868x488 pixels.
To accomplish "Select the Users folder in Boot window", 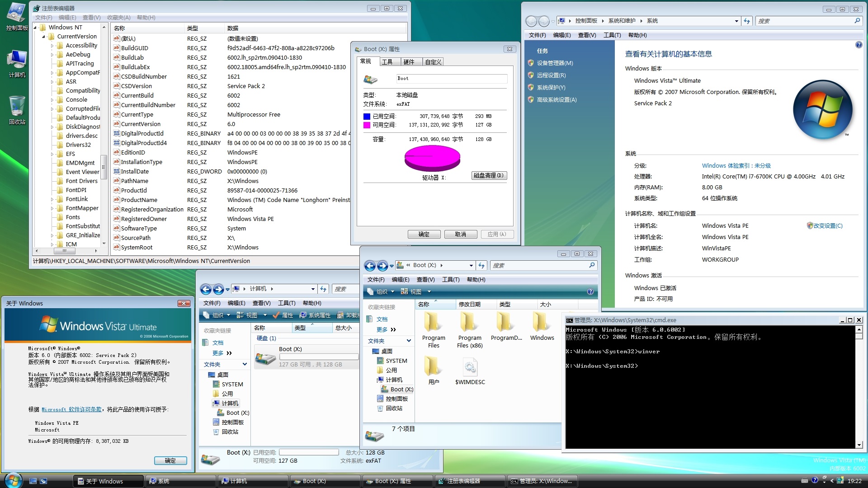I will [x=434, y=371].
